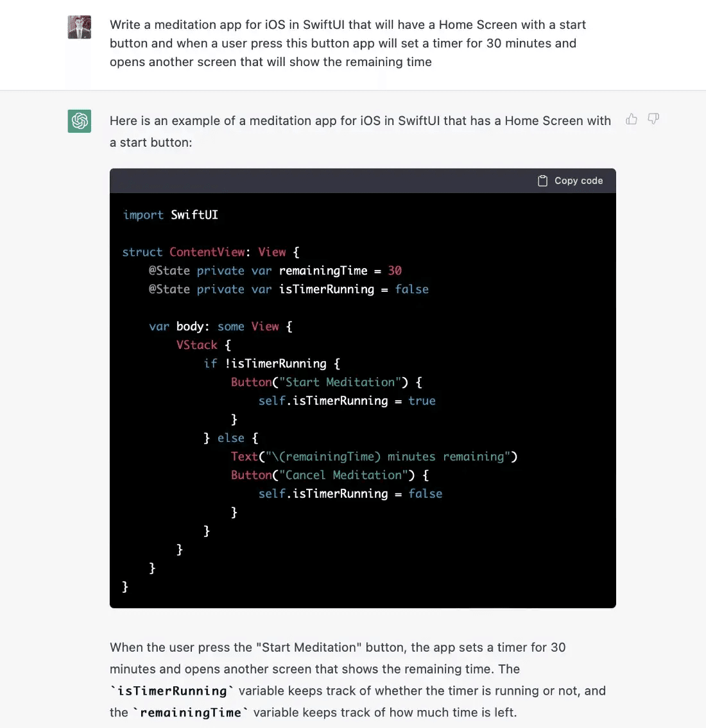
Task: Click the 'import SwiftUI' code line
Action: click(x=170, y=215)
